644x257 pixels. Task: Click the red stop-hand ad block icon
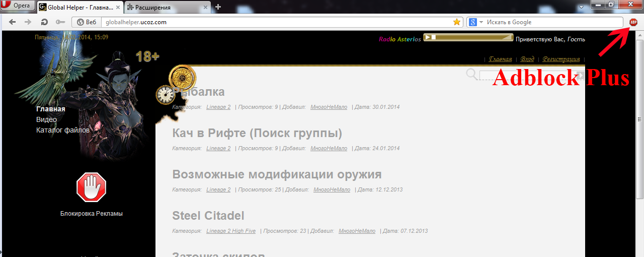91,187
